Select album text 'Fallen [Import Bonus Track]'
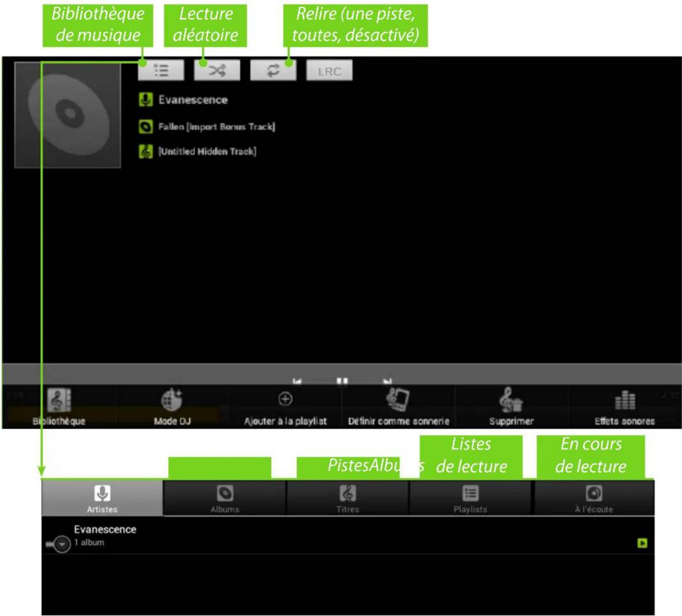 click(x=217, y=127)
